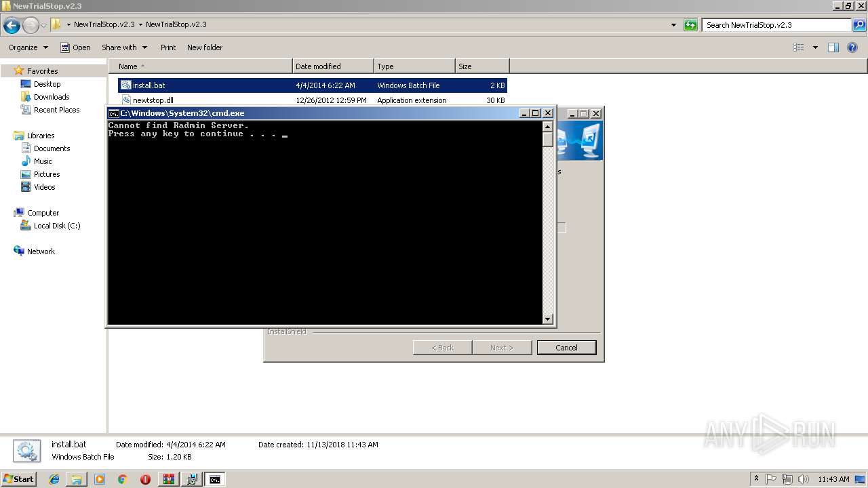Open the recent locations dropdown beside the forward arrow

[43, 26]
